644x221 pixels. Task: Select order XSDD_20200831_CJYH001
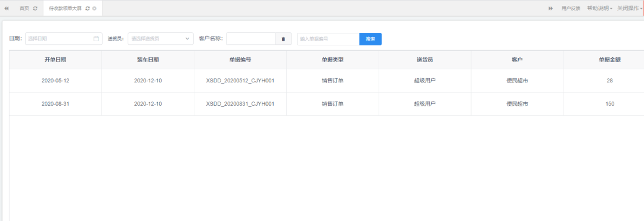240,104
